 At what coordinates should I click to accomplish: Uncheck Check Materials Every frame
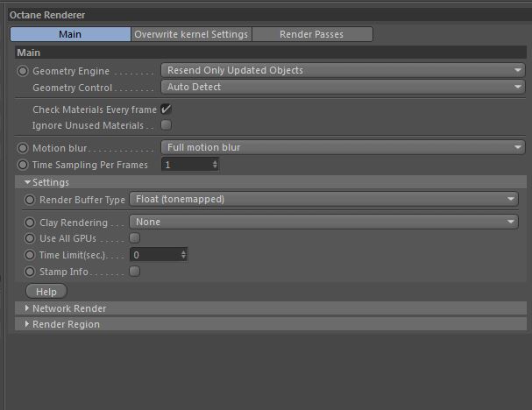click(167, 110)
